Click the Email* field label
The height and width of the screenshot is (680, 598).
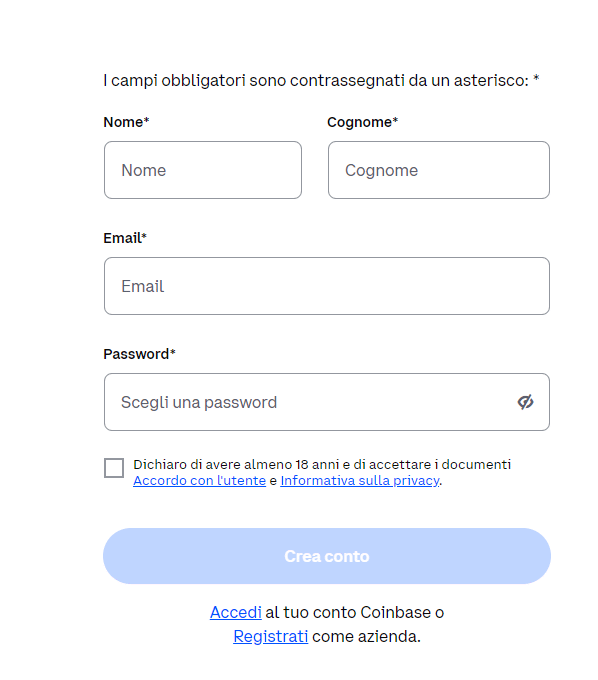(x=125, y=238)
